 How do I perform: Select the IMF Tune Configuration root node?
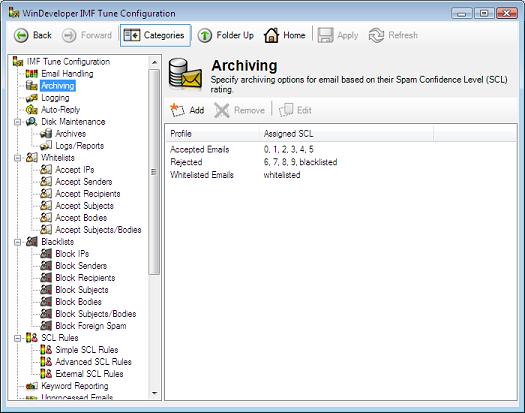click(x=68, y=62)
